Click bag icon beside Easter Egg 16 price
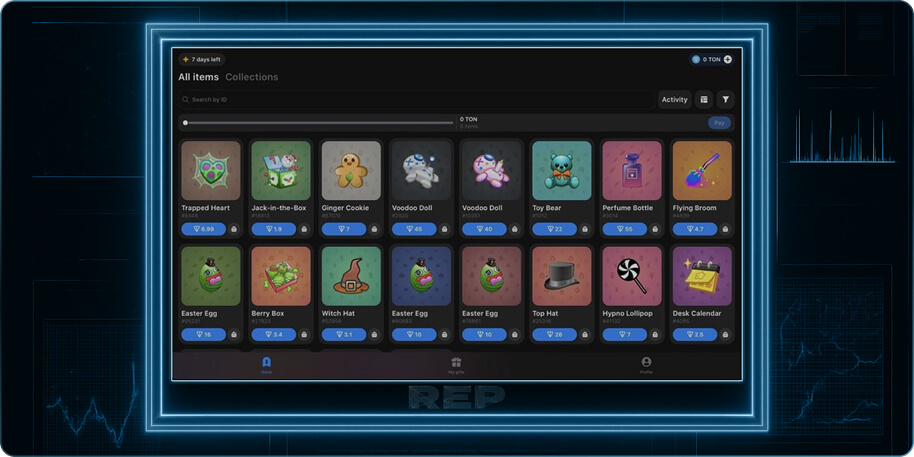Image resolution: width=914 pixels, height=457 pixels. tap(233, 335)
